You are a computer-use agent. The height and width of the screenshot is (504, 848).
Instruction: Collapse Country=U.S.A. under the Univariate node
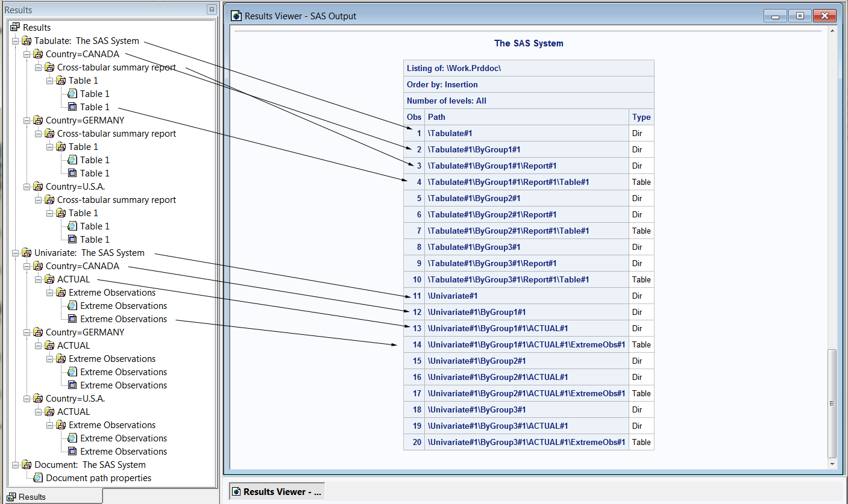click(x=27, y=399)
